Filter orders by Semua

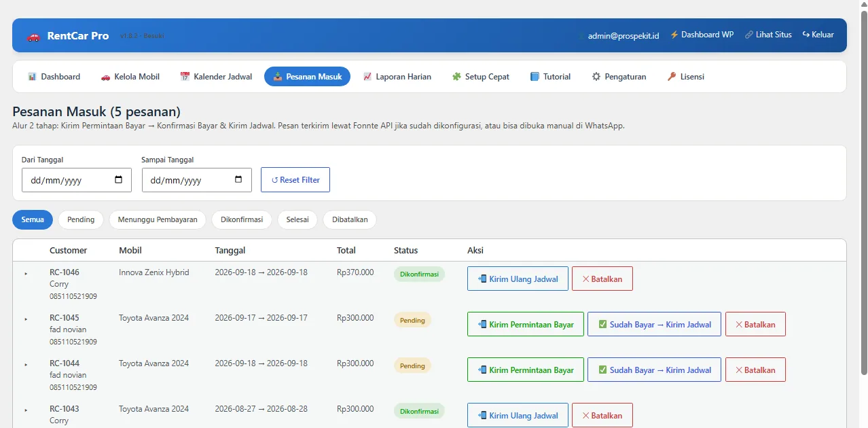point(33,219)
